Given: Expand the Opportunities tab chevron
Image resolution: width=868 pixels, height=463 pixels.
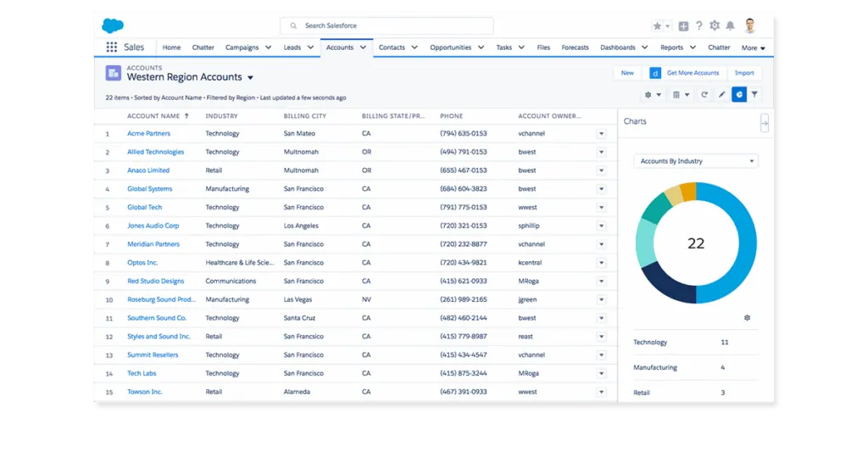Looking at the screenshot, I should [x=481, y=47].
